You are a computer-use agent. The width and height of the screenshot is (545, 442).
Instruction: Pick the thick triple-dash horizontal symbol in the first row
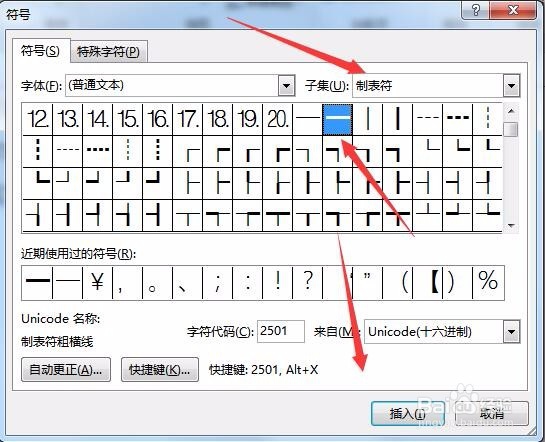click(x=458, y=119)
